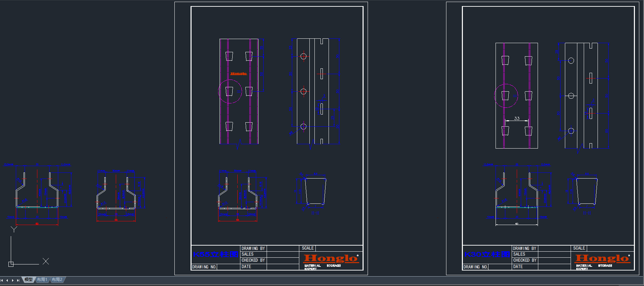Select the magenta detail circle in K30 sheet
Screen dimensions: 644x286
pos(495,96)
